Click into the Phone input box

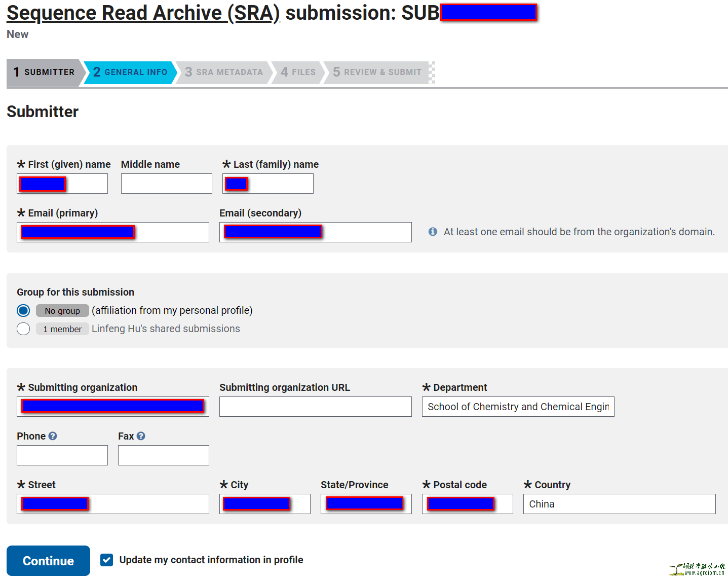pos(62,455)
